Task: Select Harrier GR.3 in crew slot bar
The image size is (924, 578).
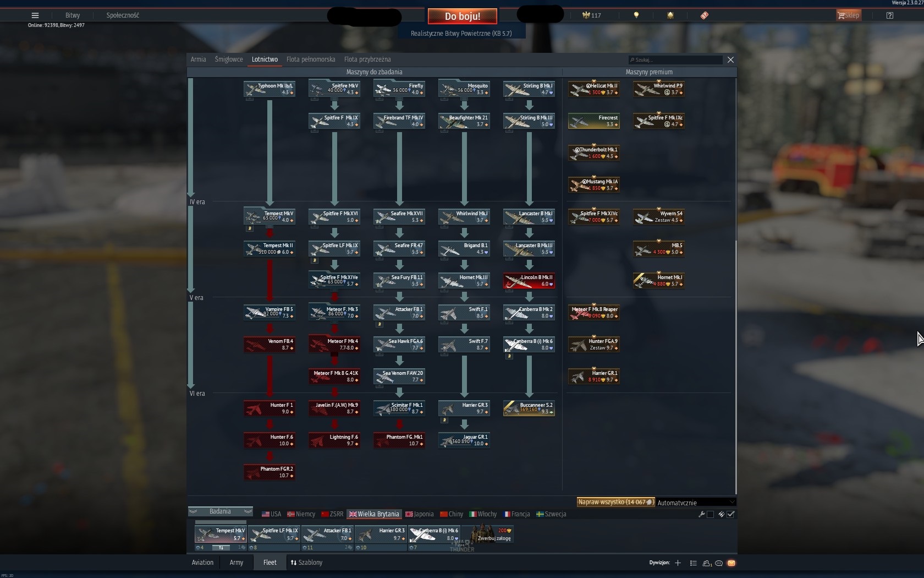Action: click(382, 535)
